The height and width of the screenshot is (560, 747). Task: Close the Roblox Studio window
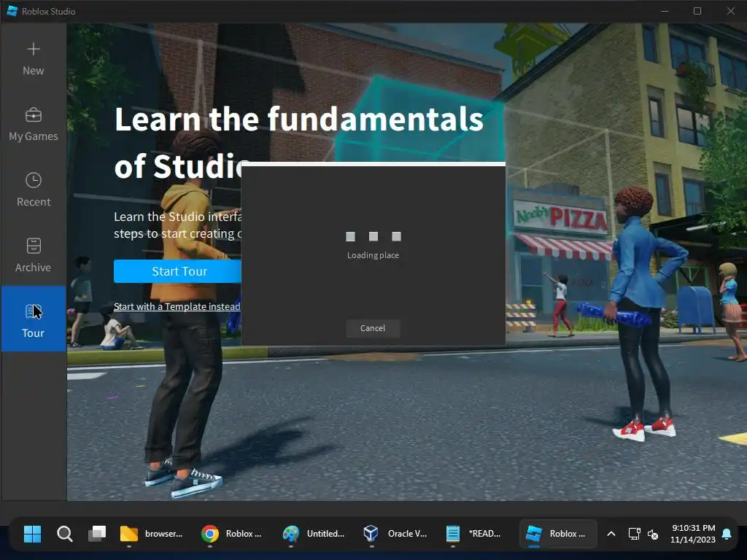click(731, 11)
